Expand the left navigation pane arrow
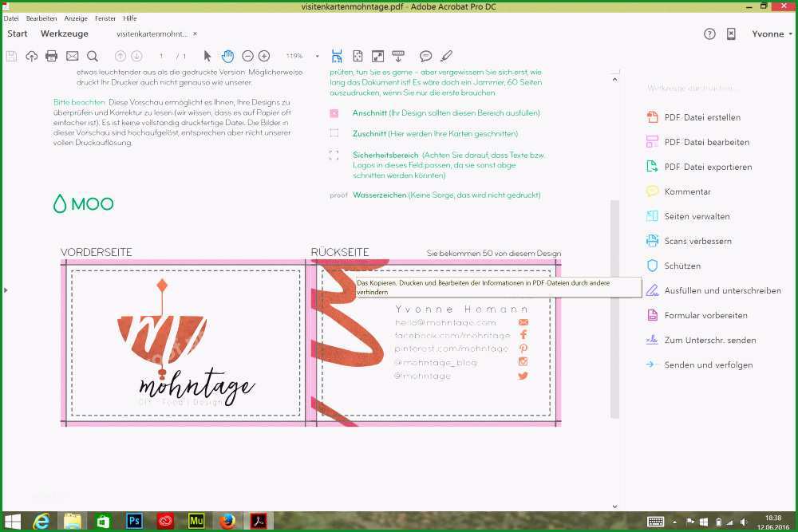This screenshot has height=532, width=798. (6, 290)
